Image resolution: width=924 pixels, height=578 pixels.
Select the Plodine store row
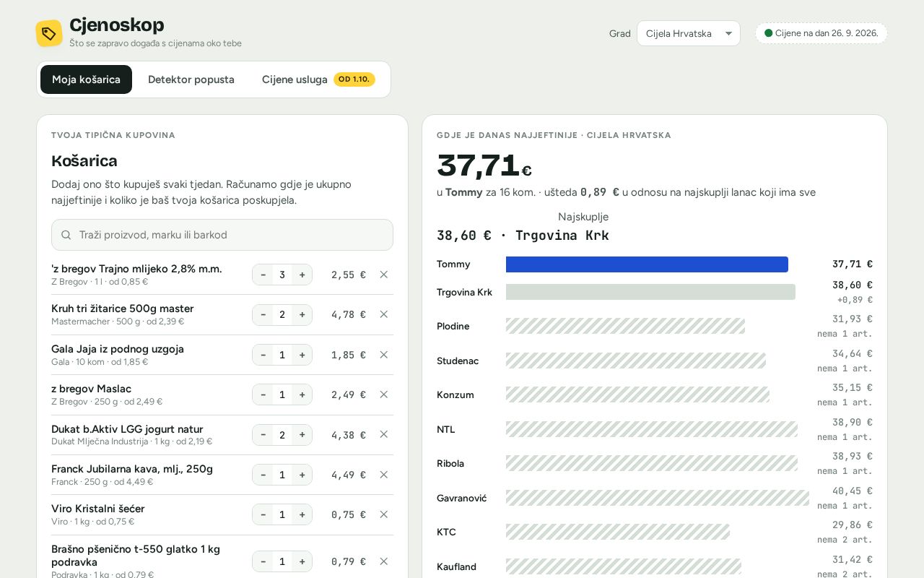[x=655, y=327]
